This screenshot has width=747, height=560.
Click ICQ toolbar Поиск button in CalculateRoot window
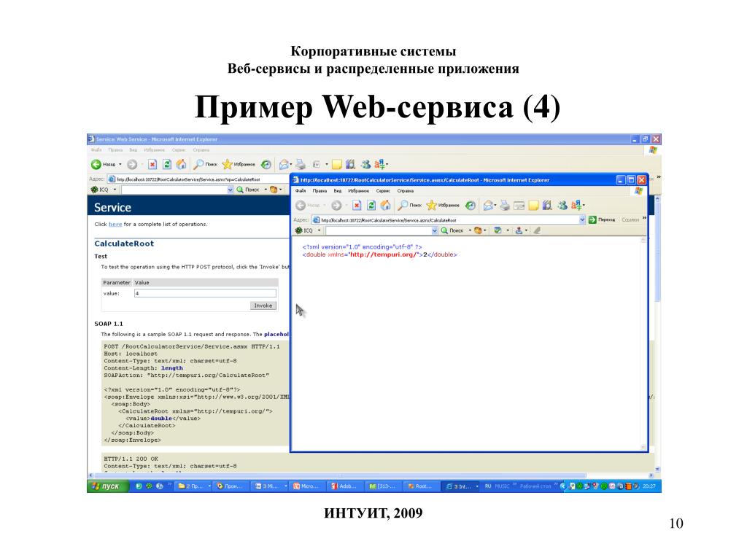(x=452, y=230)
